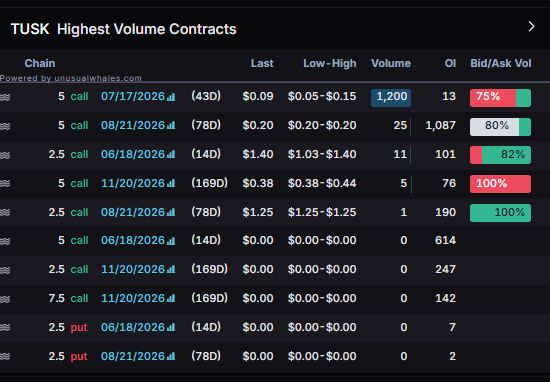
Task: Open the 11/20/2026 link on the 7.5 call row
Action: tap(133, 298)
